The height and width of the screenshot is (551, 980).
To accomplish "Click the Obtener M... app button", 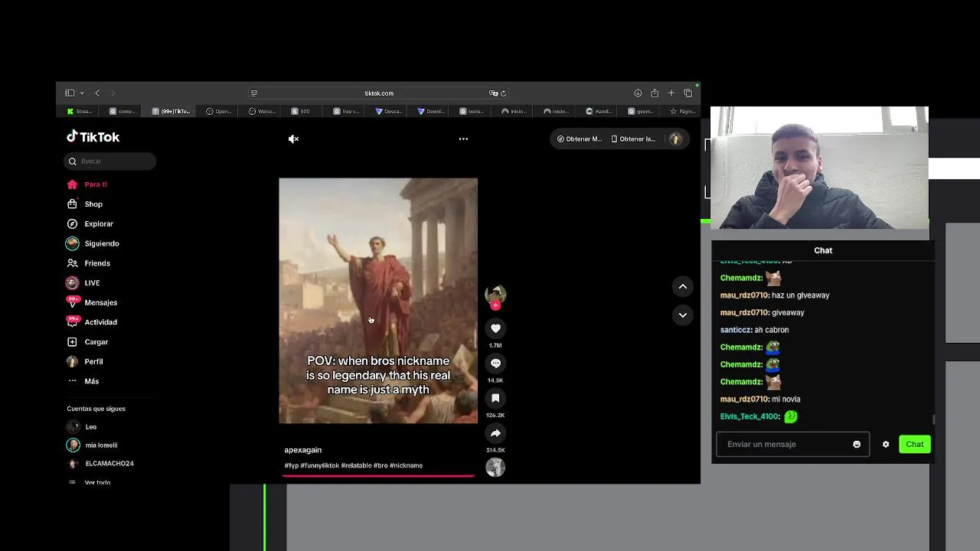I will pyautogui.click(x=579, y=139).
